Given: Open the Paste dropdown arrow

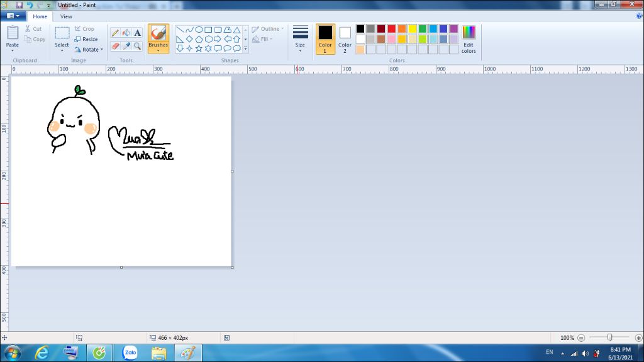Looking at the screenshot, I should (x=13, y=50).
